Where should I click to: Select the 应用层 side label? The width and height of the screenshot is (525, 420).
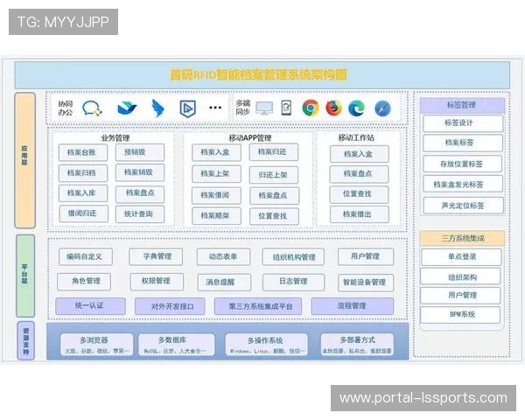24,160
